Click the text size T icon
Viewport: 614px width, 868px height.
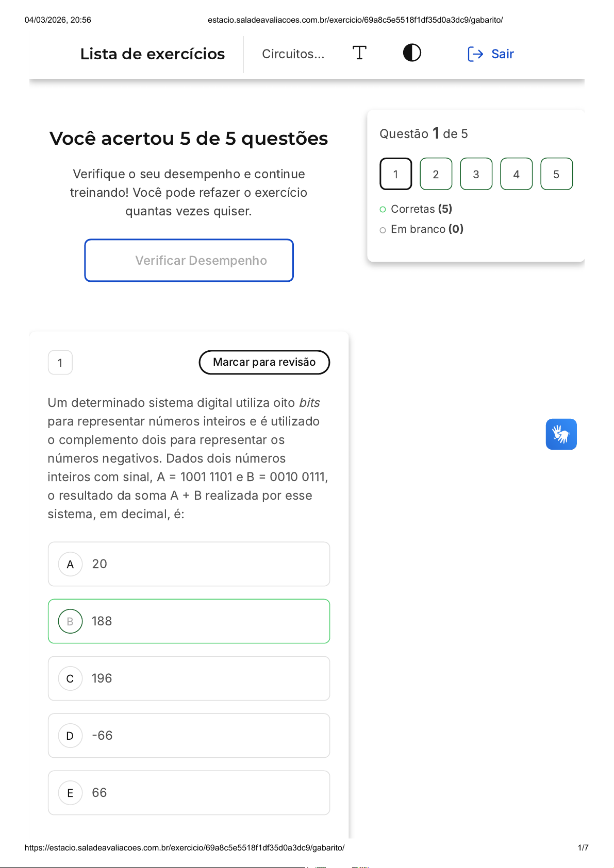point(359,53)
